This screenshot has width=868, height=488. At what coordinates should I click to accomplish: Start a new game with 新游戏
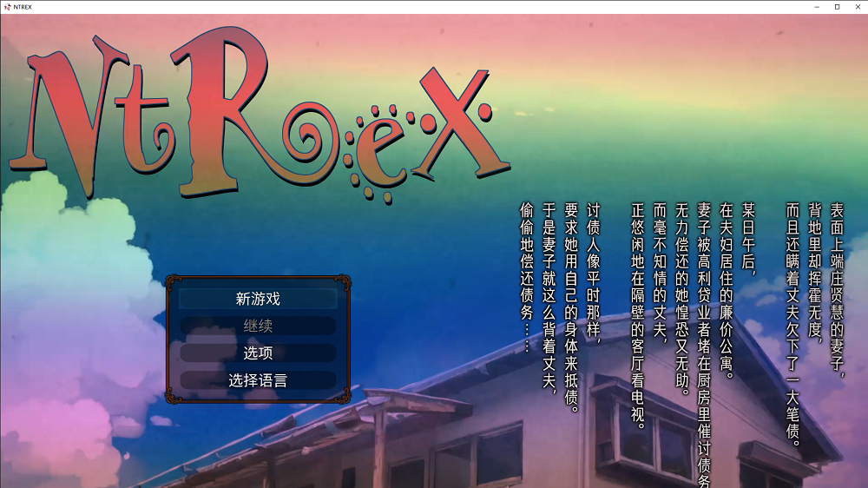[258, 299]
